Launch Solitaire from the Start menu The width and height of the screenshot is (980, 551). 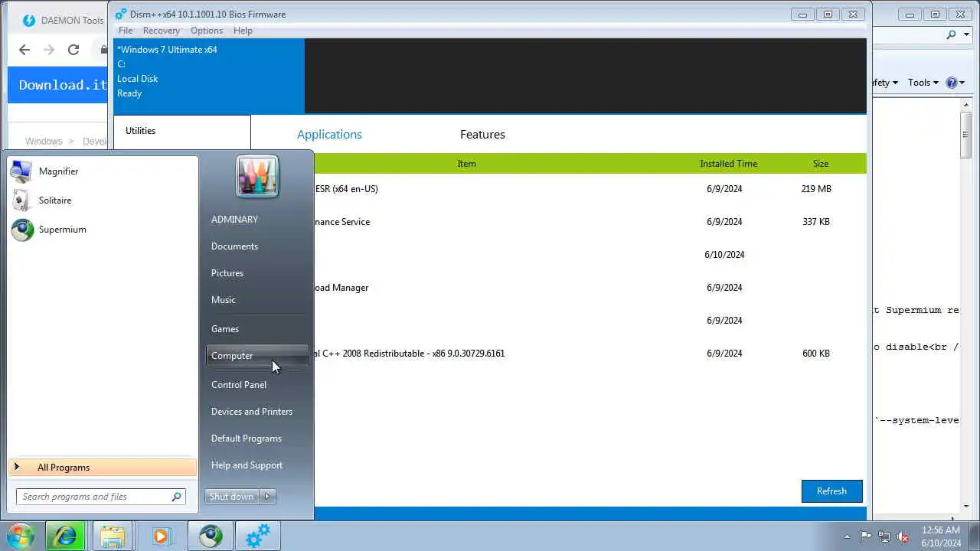click(x=103, y=201)
